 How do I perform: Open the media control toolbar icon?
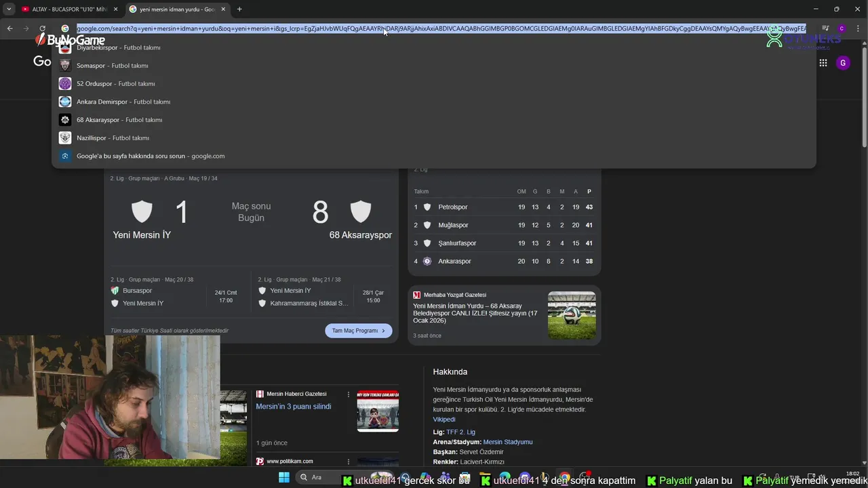pos(825,28)
